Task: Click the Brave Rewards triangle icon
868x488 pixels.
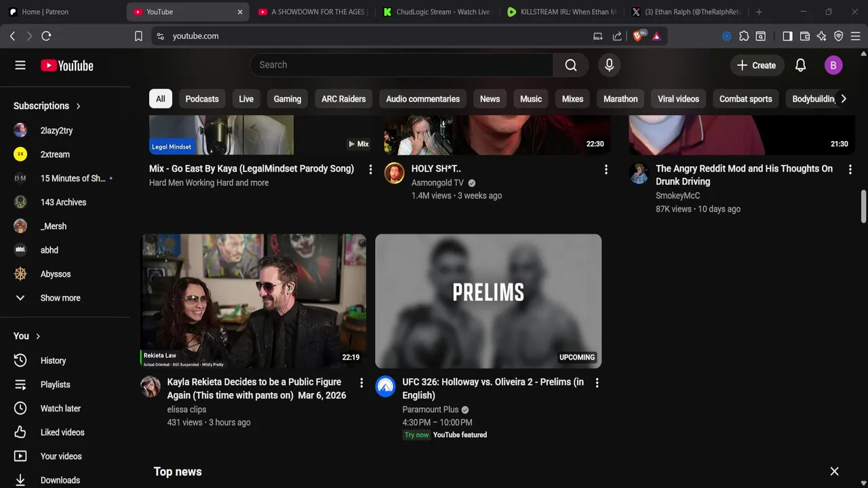Action: (x=656, y=36)
